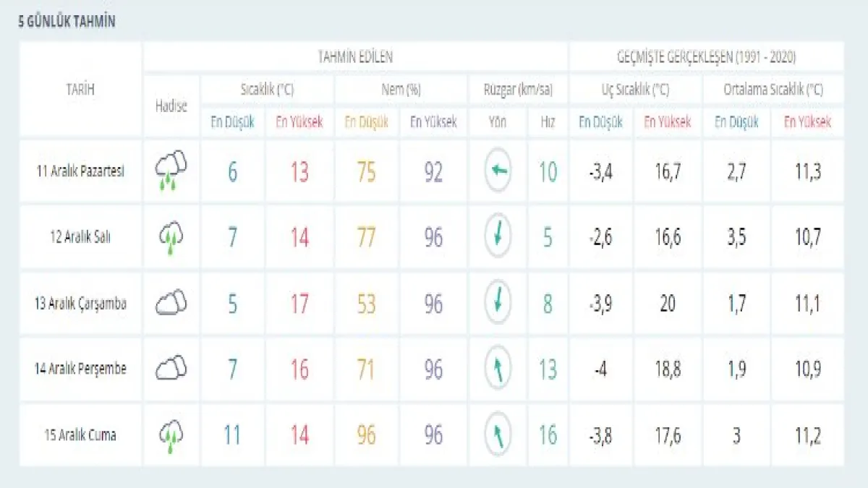868x488 pixels.
Task: Click the Rüzgar (km/sa) column header
Action: 518,90
